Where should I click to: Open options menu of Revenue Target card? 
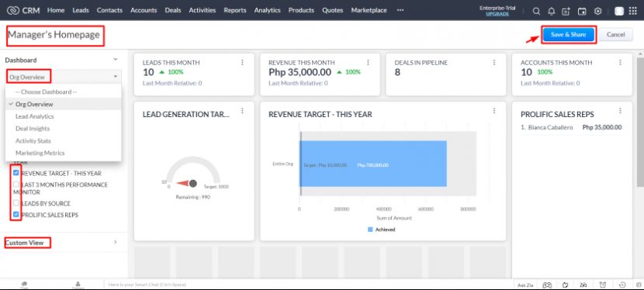[x=494, y=111]
